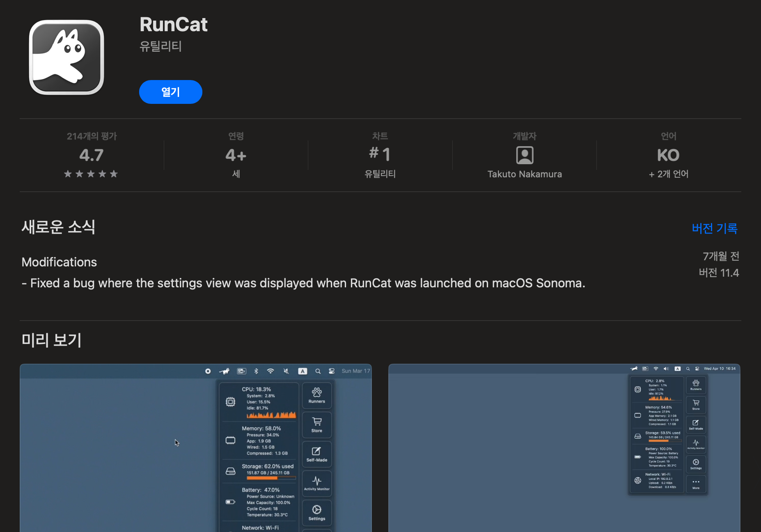Click CPU usage graph in first preview
Screen dimensions: 761x532
pyautogui.click(x=271, y=415)
